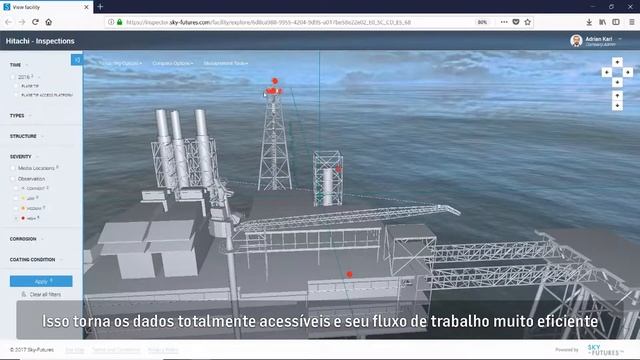Click the upper button of the zoom pair
This screenshot has width=640, height=360.
[x=617, y=96]
